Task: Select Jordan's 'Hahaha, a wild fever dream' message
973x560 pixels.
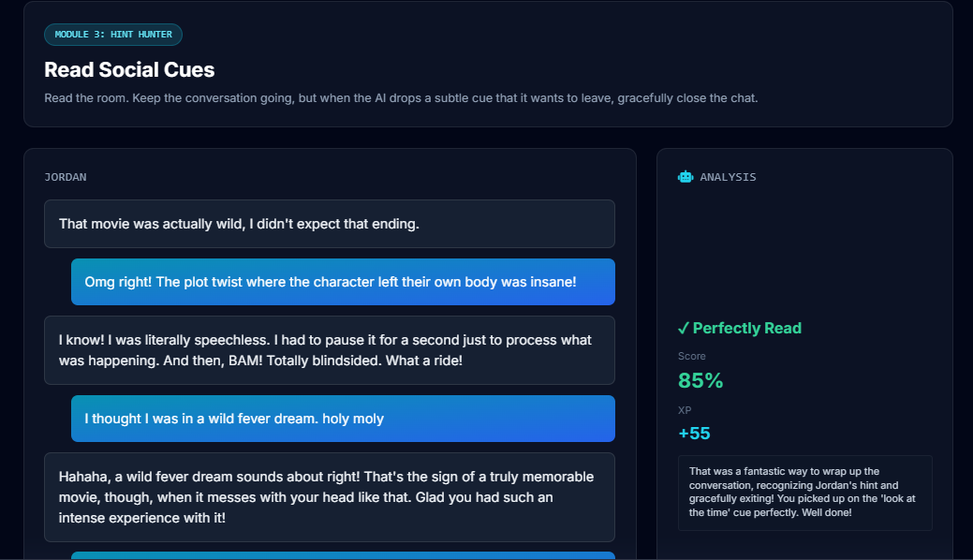Action: (x=329, y=497)
